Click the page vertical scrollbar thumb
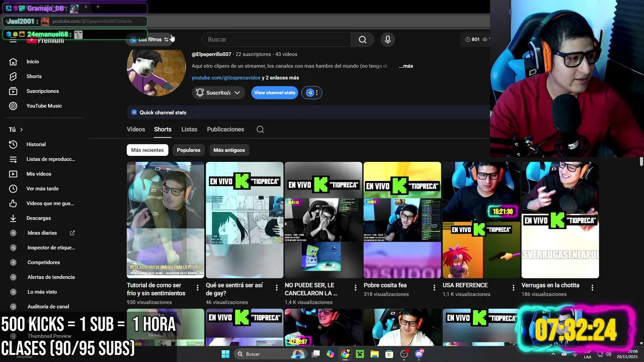644x362 pixels. point(641,162)
